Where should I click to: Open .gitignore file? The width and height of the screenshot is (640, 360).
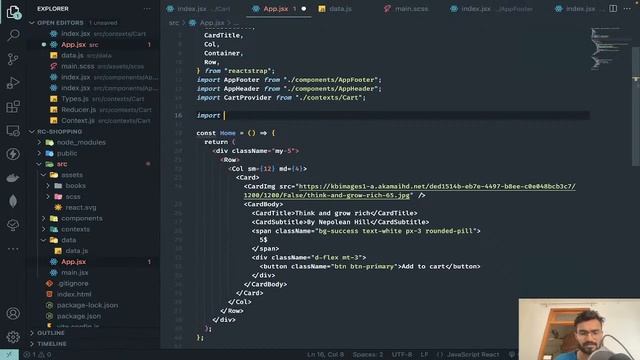(x=73, y=283)
